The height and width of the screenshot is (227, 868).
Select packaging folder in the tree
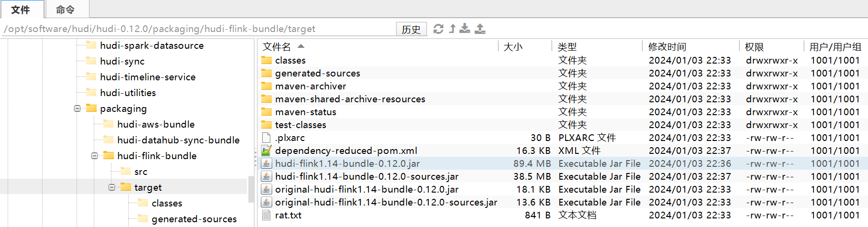click(x=123, y=108)
